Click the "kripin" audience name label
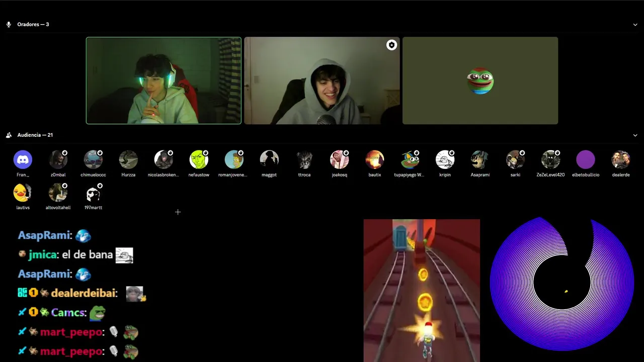The image size is (644, 362). 445,175
